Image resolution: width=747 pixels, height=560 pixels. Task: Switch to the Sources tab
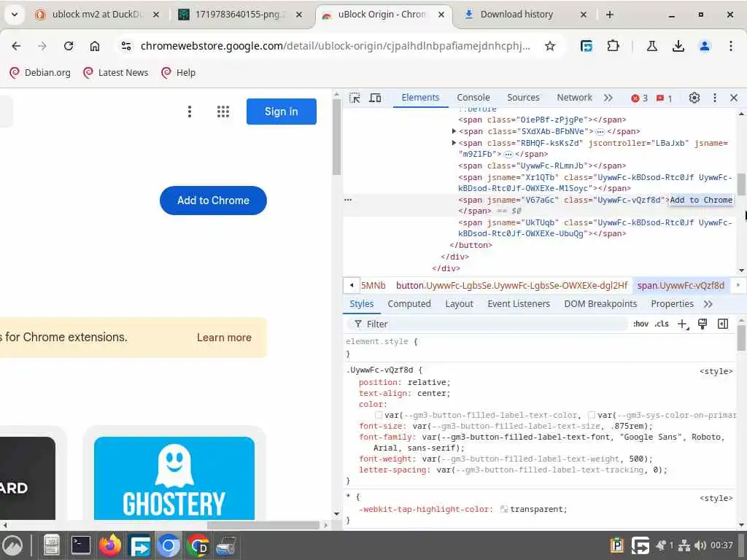coord(523,97)
